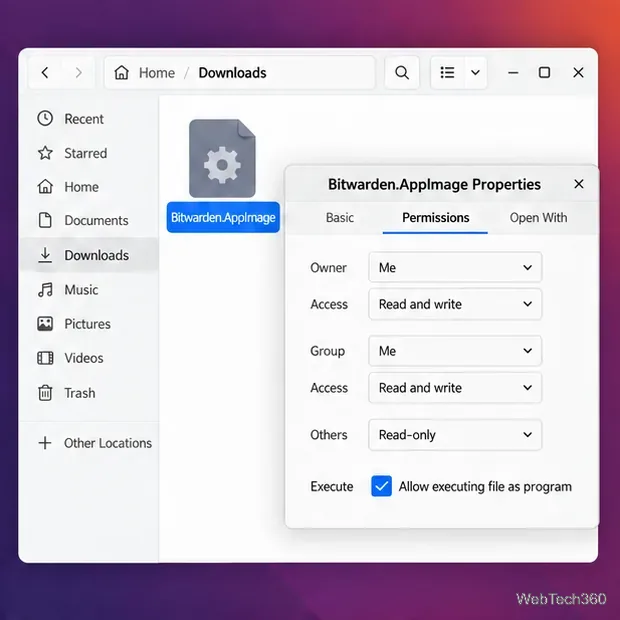620x620 pixels.
Task: Switch to the Permissions tab
Action: coord(435,217)
